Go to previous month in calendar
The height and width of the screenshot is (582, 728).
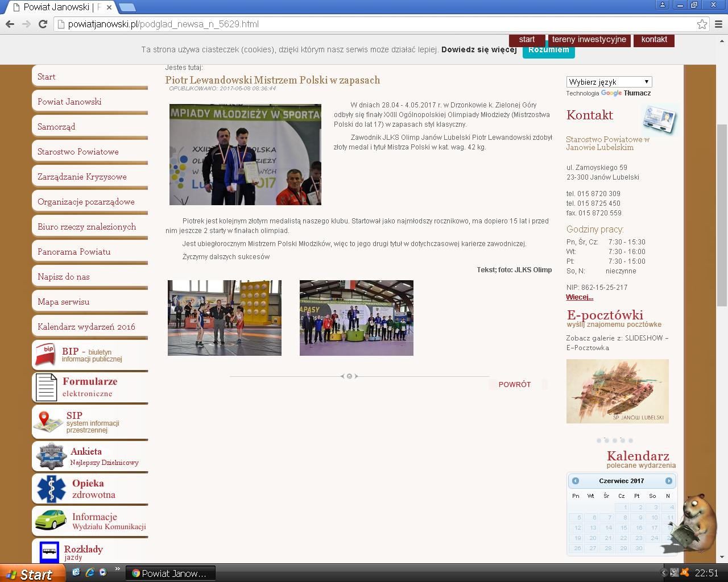pyautogui.click(x=576, y=481)
